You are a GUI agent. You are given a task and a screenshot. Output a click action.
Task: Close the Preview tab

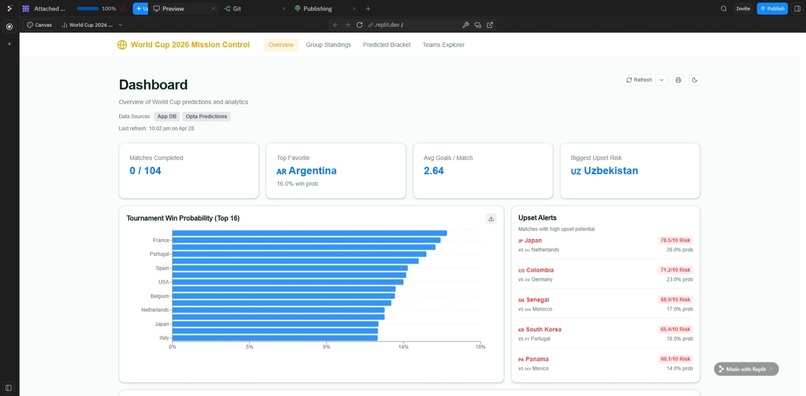click(212, 9)
